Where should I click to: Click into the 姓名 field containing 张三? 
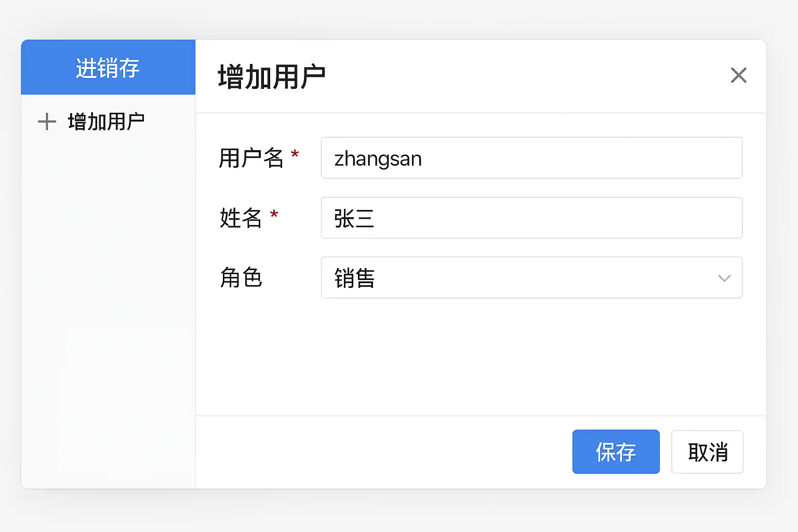[531, 218]
